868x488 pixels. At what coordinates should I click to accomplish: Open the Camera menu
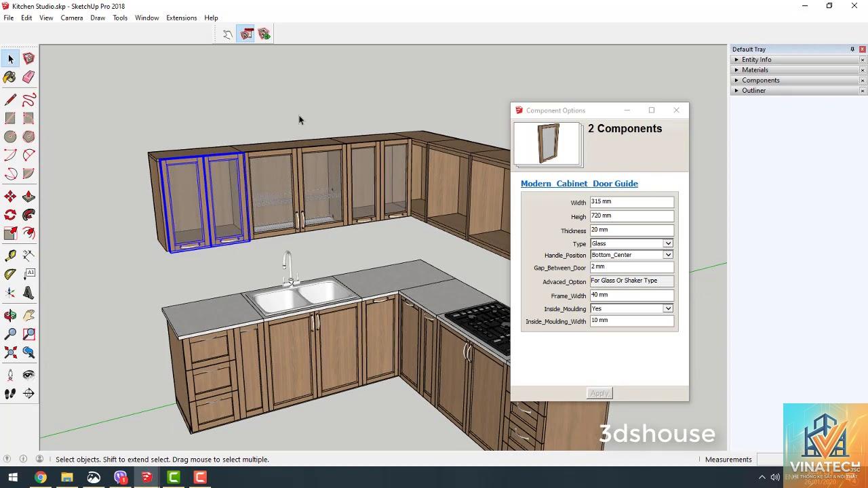72,18
